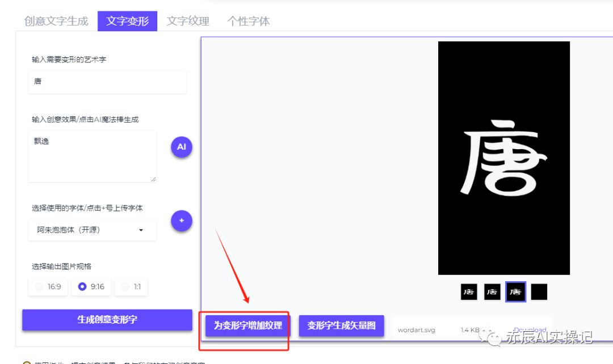
Task: Select the 9:16 output ratio
Action: (91, 287)
